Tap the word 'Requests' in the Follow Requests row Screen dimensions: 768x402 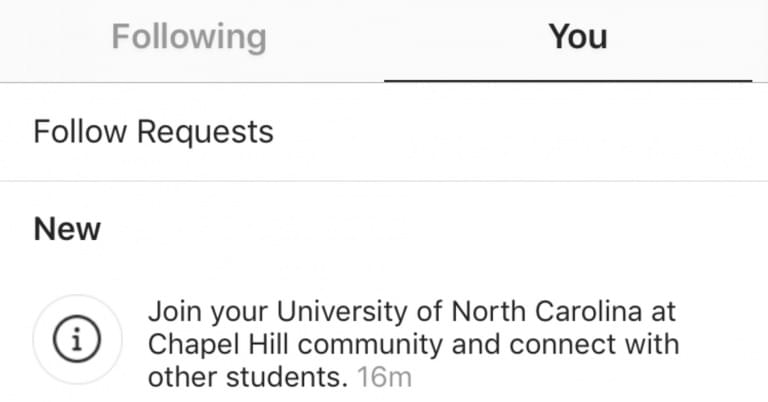[x=205, y=132]
